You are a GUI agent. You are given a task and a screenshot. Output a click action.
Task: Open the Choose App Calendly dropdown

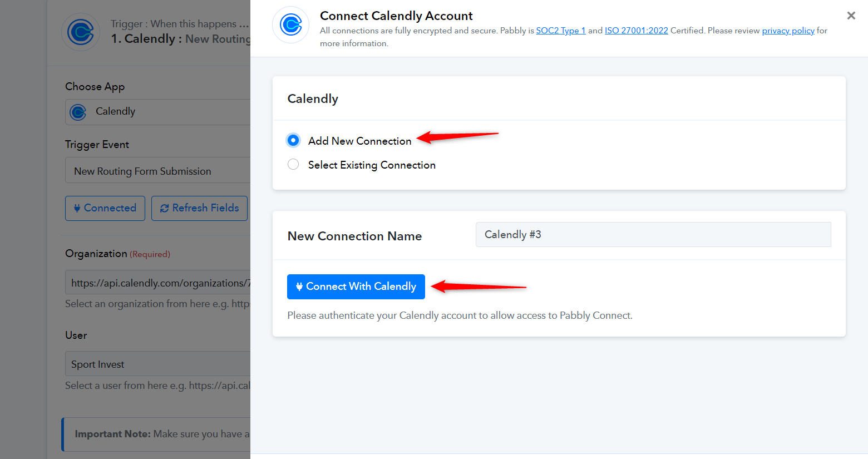coord(158,112)
